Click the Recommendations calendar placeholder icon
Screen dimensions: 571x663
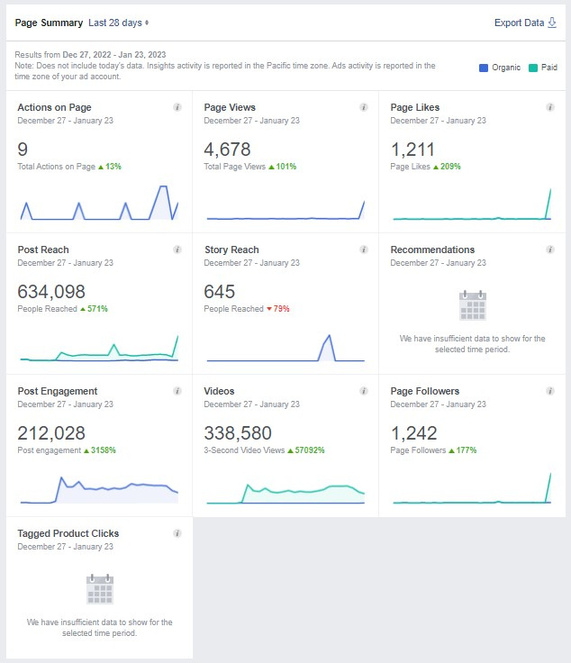[472, 305]
